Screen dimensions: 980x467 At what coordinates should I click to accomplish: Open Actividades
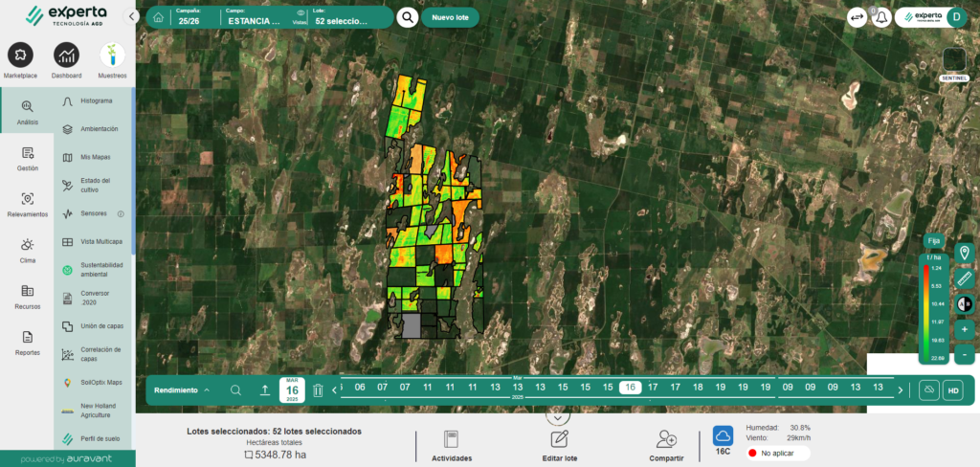pos(452,446)
